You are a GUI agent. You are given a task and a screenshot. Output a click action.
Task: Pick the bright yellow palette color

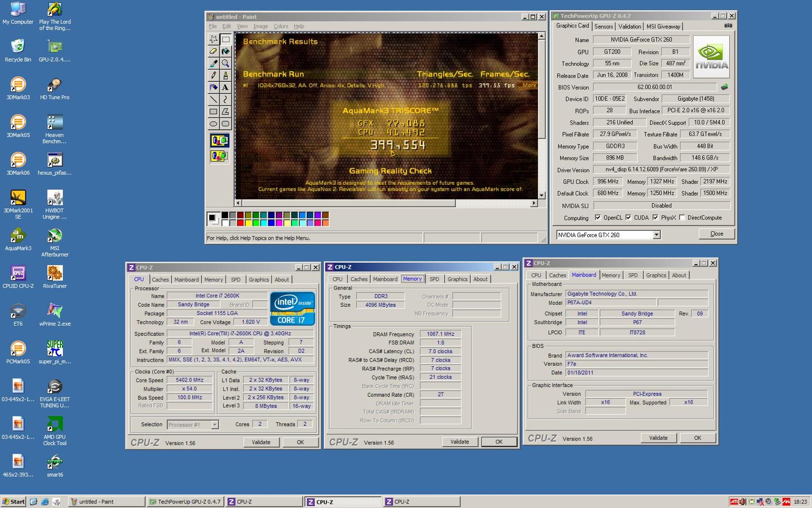248,223
